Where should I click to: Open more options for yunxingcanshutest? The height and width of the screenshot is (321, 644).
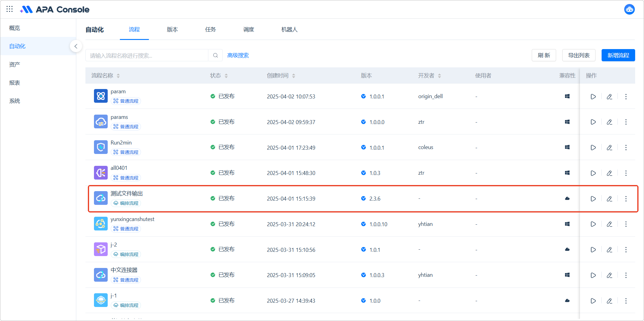point(626,224)
